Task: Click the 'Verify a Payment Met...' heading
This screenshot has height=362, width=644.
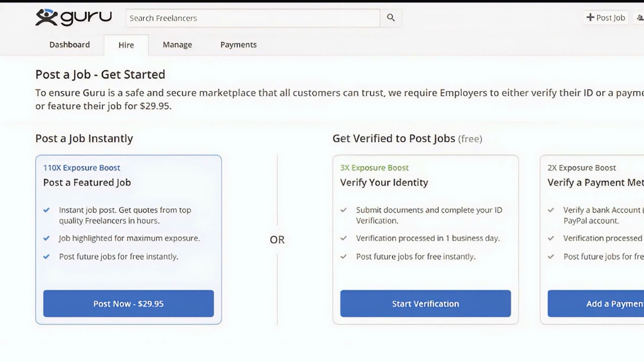Action: (x=596, y=182)
